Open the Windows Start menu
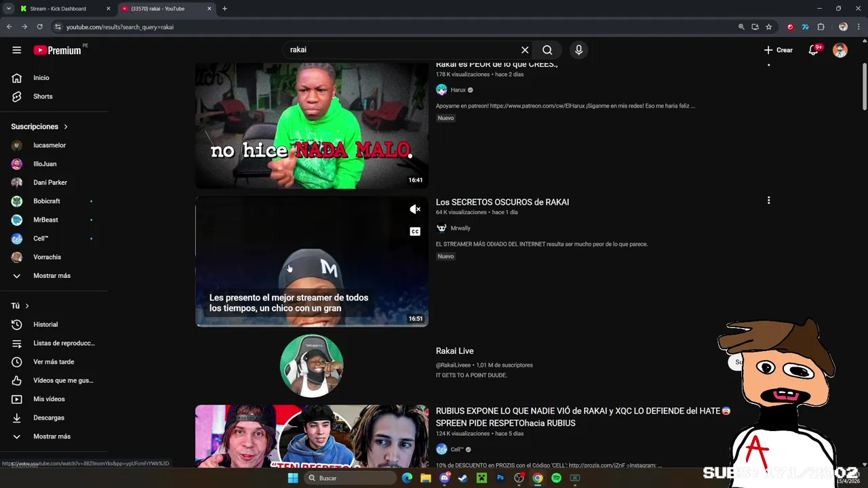868x488 pixels. click(293, 478)
